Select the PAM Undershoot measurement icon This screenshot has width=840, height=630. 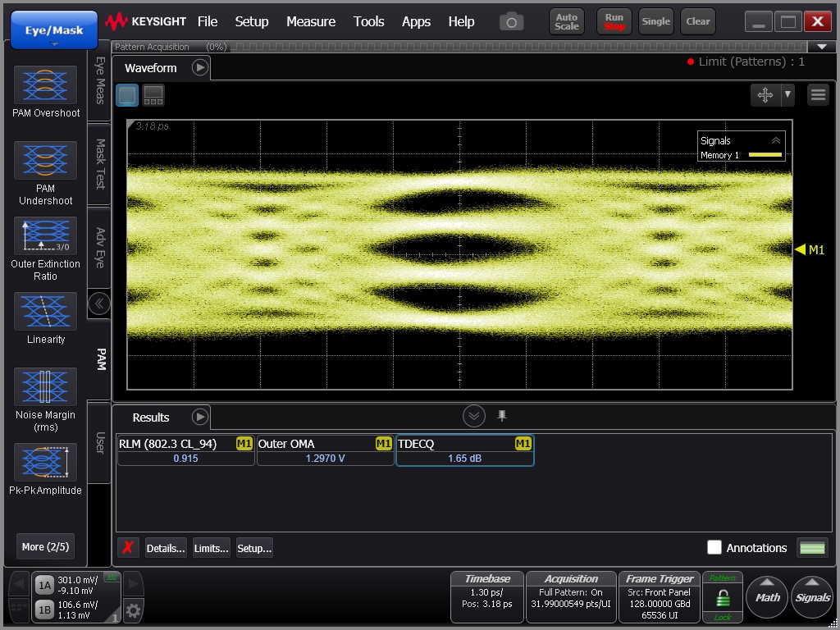point(46,161)
